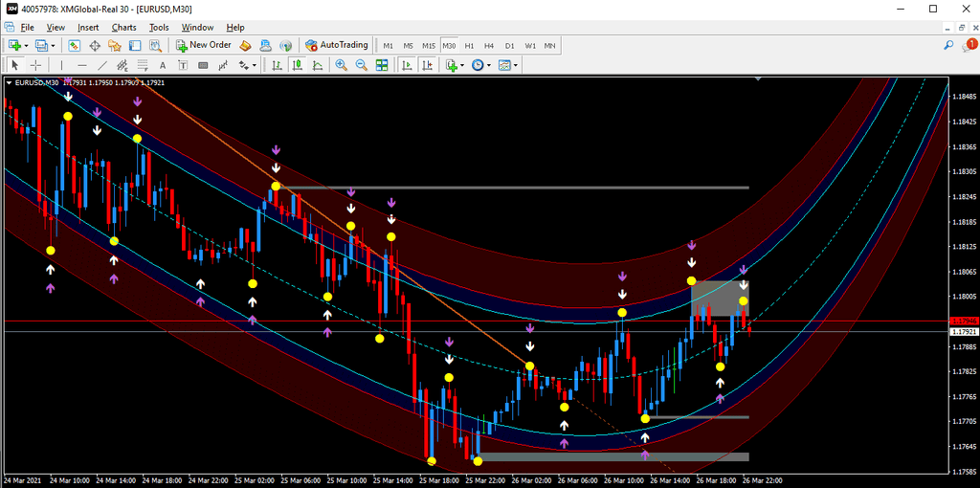Click the chart shift triangle marker

pyautogui.click(x=758, y=79)
